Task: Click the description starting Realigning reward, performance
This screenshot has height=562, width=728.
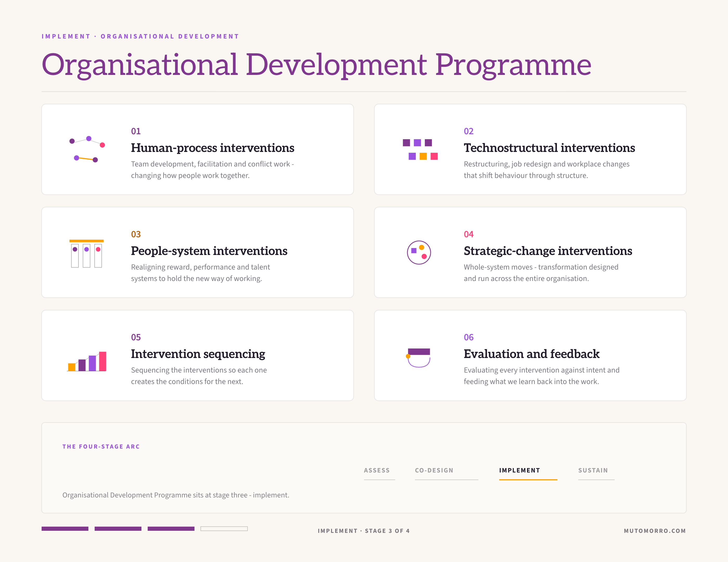Action: (x=200, y=273)
